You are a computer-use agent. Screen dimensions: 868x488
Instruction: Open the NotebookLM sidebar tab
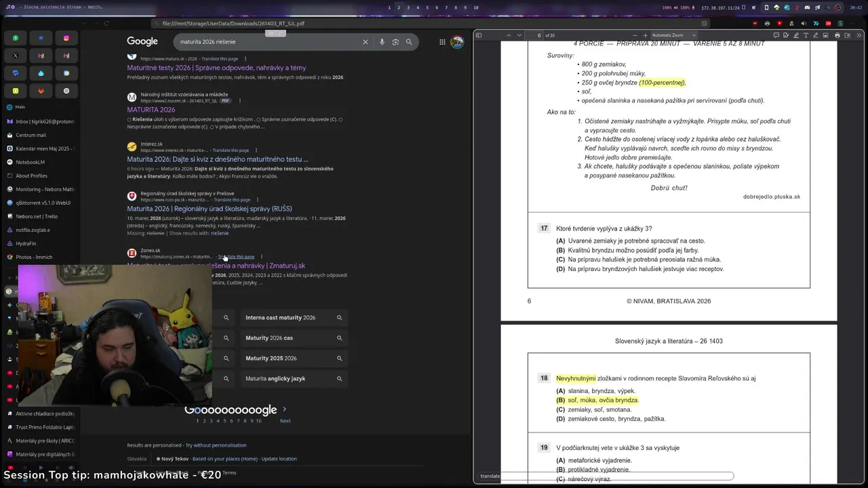click(39, 162)
